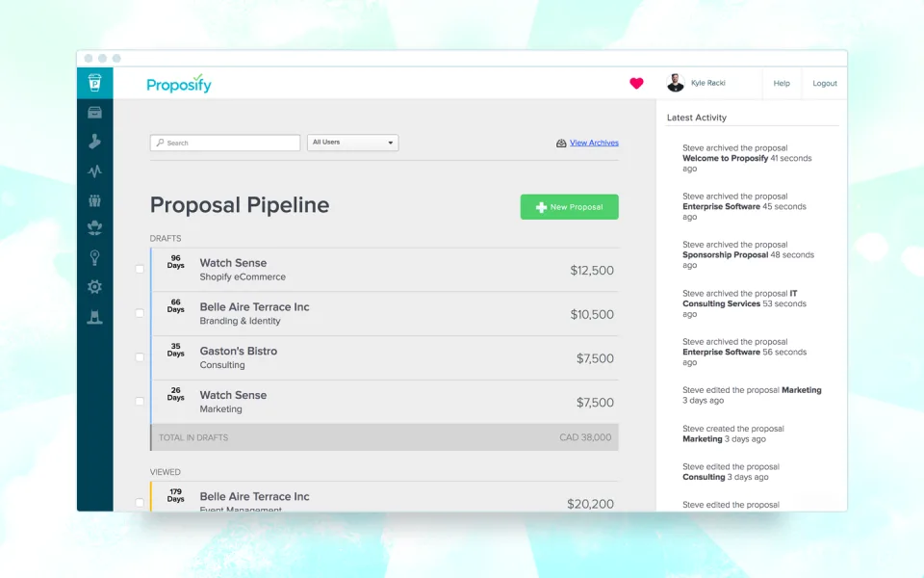Image resolution: width=924 pixels, height=578 pixels.
Task: Open the Help menu item
Action: tap(782, 83)
